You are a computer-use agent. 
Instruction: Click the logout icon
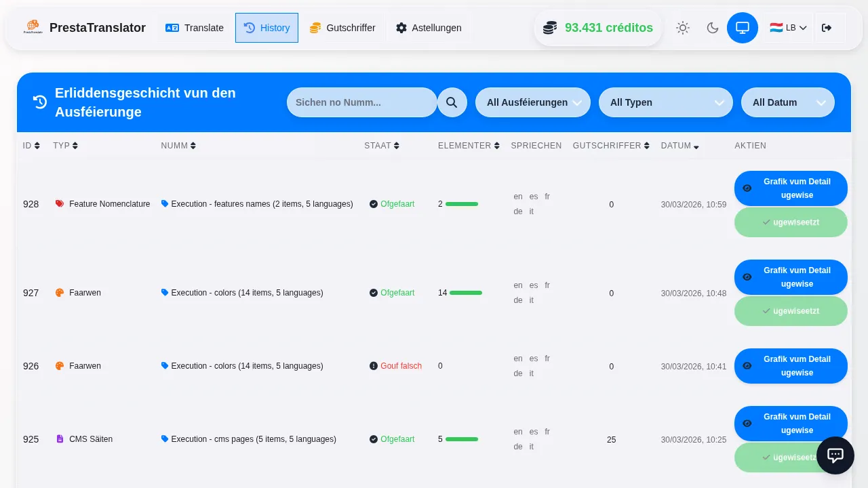pos(826,28)
